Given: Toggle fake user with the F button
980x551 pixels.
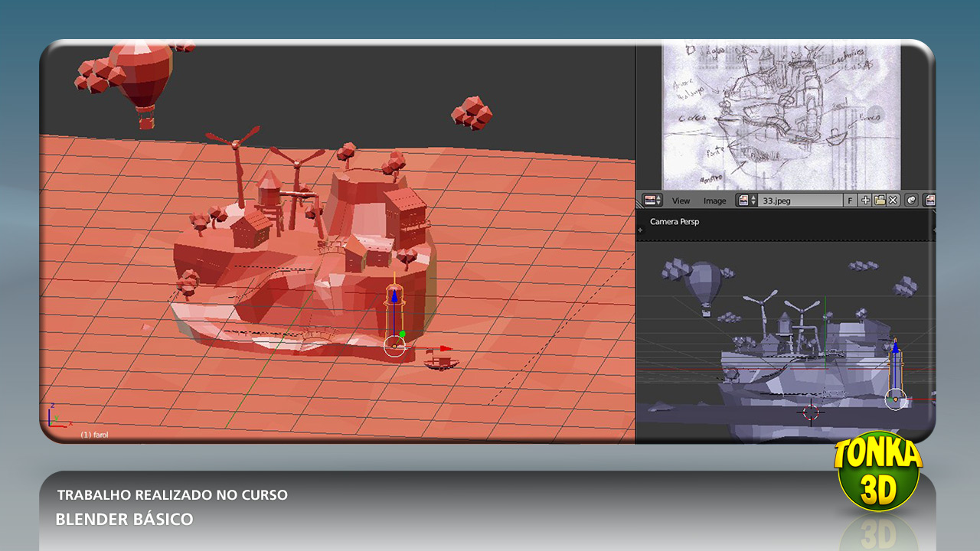Looking at the screenshot, I should (x=850, y=201).
